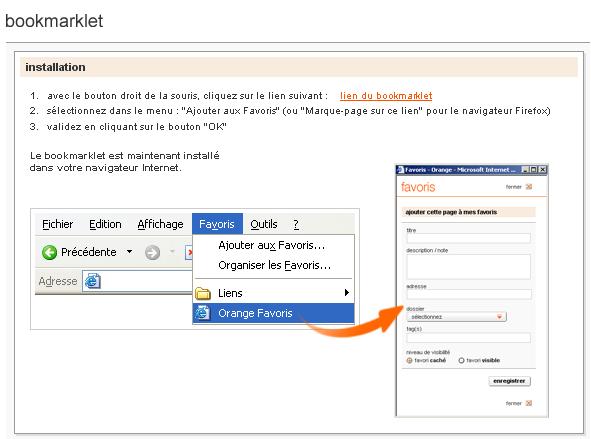The width and height of the screenshot is (591, 439).
Task: Click the titre input field
Action: point(469,238)
